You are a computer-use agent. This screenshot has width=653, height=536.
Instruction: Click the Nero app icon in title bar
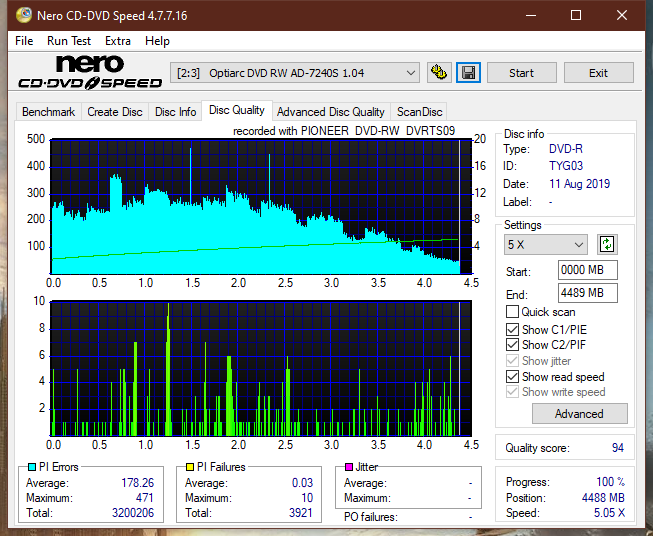(x=24, y=15)
